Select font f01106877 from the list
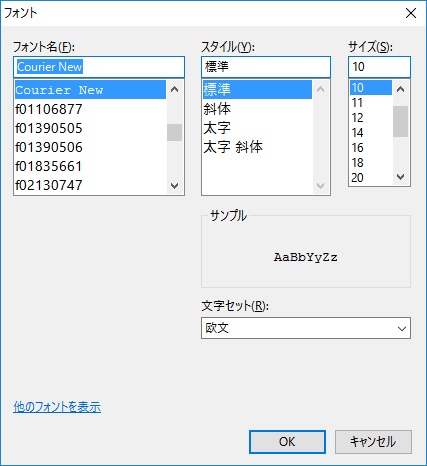This screenshot has height=466, width=427. (x=90, y=109)
